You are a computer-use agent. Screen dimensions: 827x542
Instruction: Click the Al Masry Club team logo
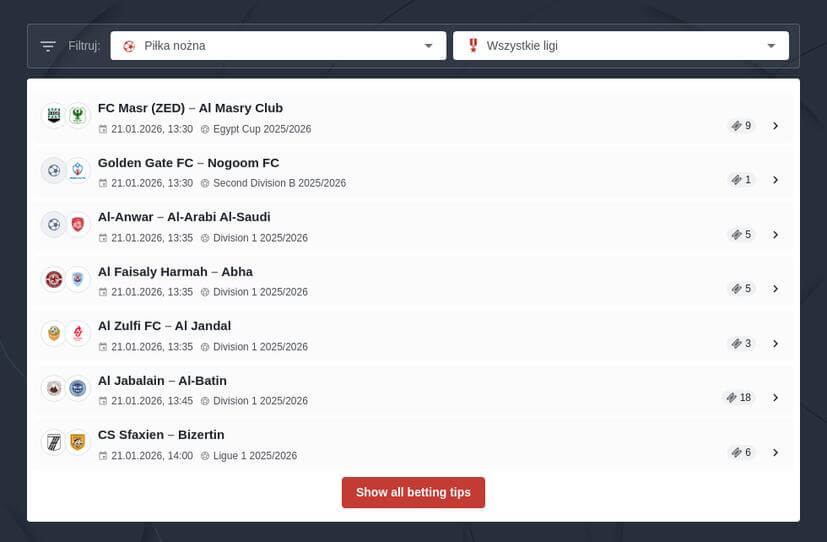78,116
